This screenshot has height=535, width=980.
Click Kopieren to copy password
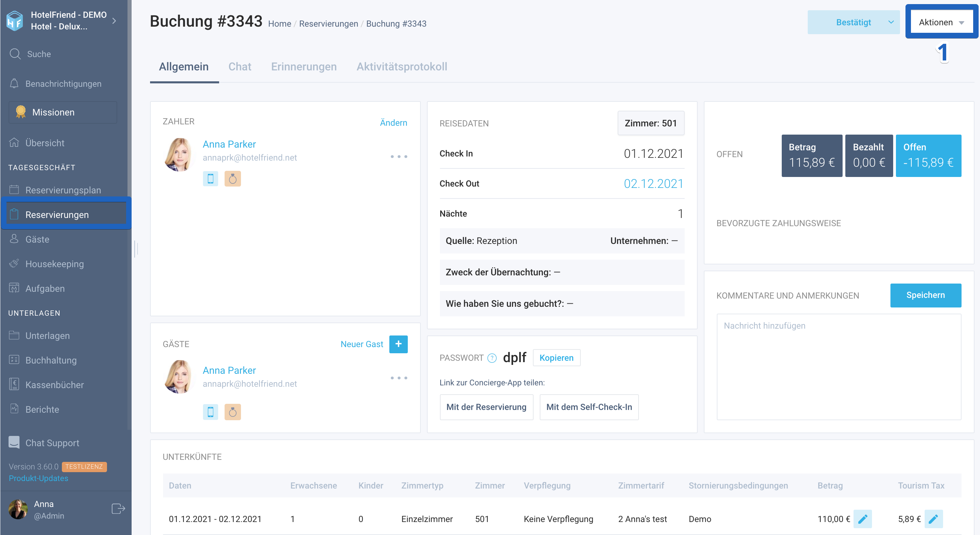(x=556, y=358)
